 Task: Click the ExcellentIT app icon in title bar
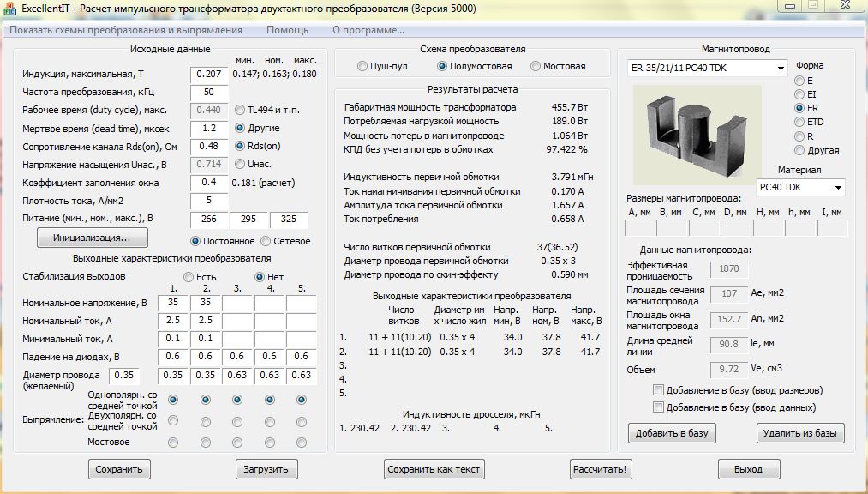point(9,8)
